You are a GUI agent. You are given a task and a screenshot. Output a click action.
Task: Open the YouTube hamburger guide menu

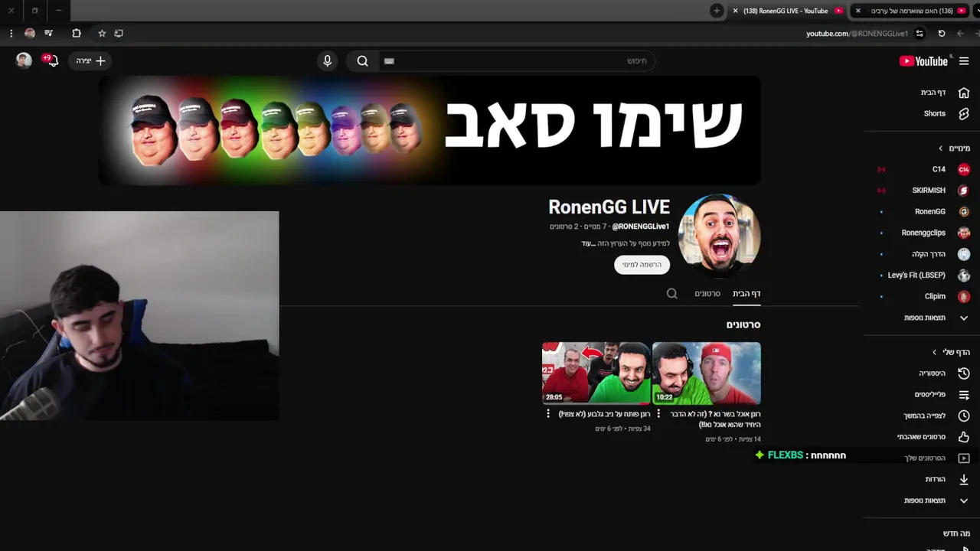[x=964, y=61]
